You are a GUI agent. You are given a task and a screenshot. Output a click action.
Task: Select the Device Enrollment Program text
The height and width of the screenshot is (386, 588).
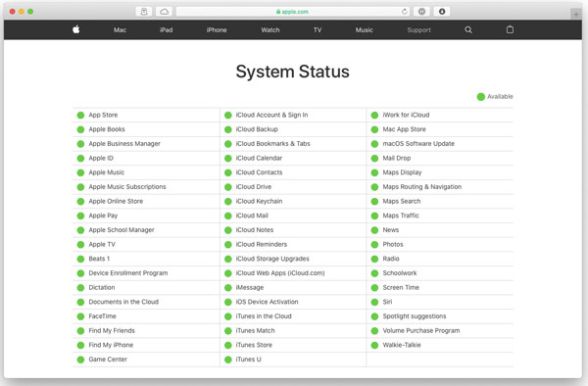128,273
